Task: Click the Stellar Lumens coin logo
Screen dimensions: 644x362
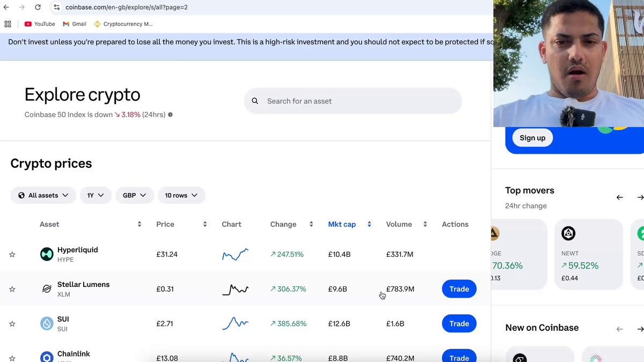Action: pos(47,289)
